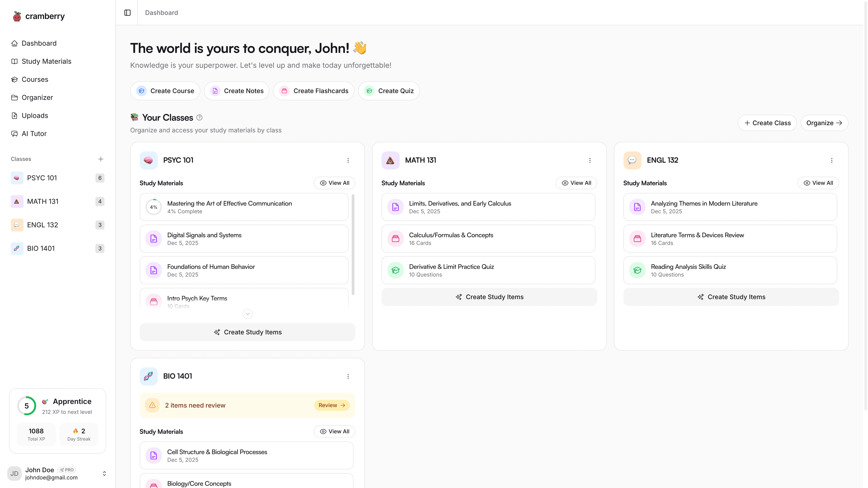
Task: Expand hidden study materials on PSYC 101 card
Action: [247, 314]
